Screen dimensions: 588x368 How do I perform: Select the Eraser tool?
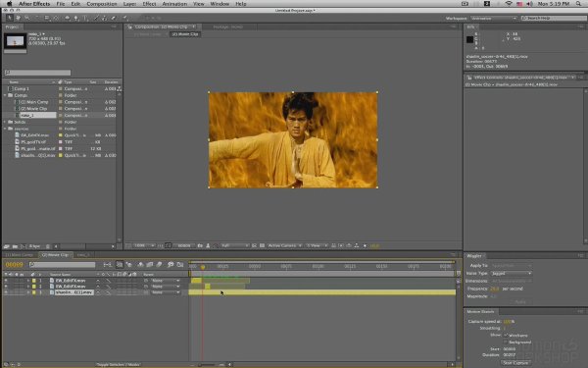pyautogui.click(x=113, y=18)
